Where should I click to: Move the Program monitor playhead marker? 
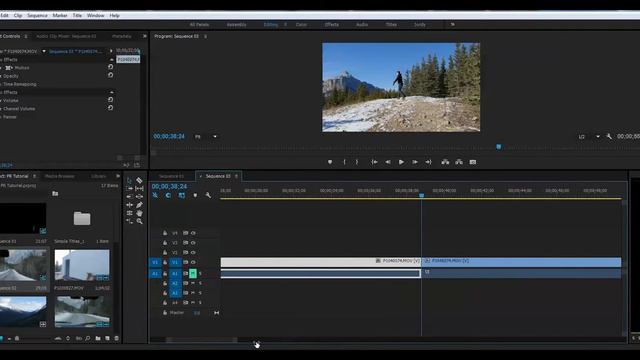pos(498,147)
